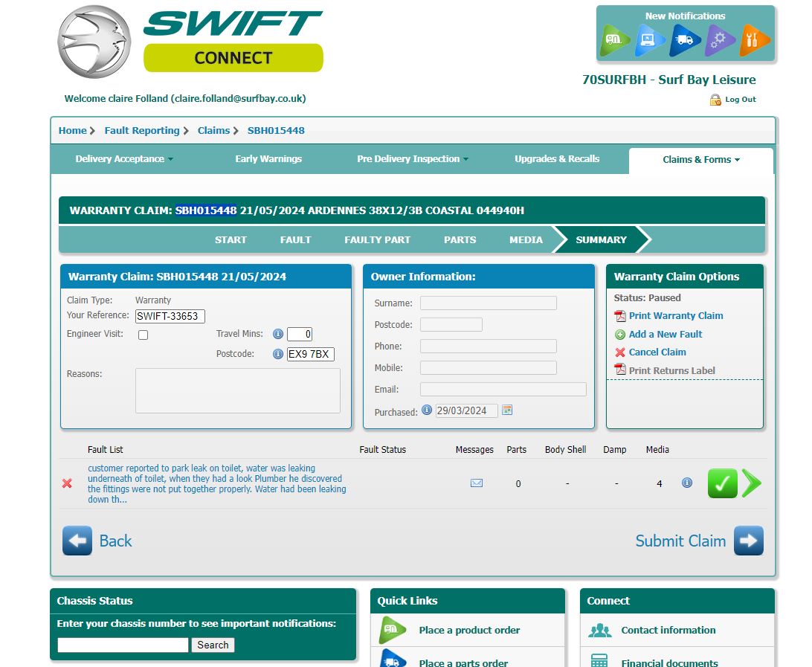Click the chassis number input field

[123, 645]
